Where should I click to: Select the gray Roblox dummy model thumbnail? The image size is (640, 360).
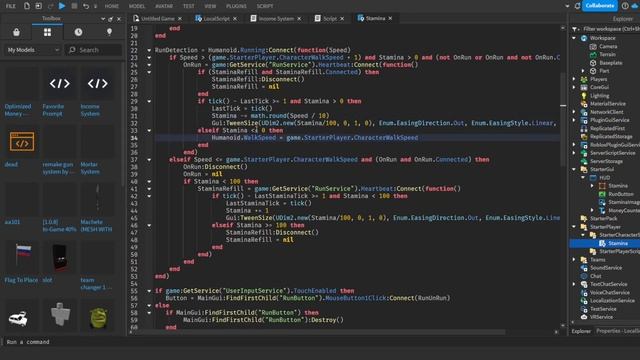pyautogui.click(x=60, y=315)
